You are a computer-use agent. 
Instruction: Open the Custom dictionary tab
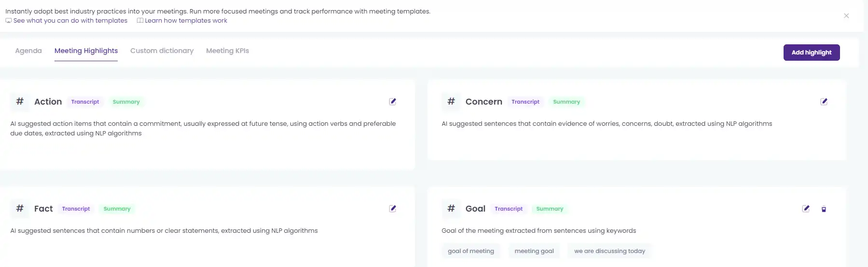point(162,51)
